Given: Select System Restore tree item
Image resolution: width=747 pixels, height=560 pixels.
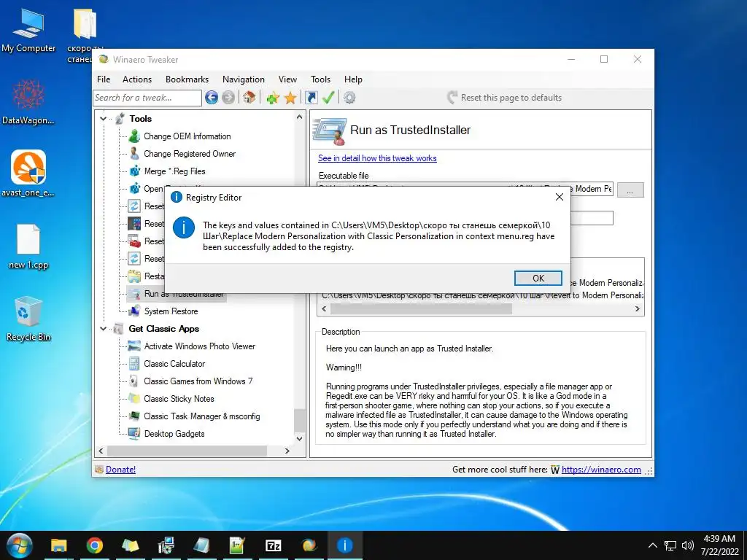Looking at the screenshot, I should click(x=171, y=311).
